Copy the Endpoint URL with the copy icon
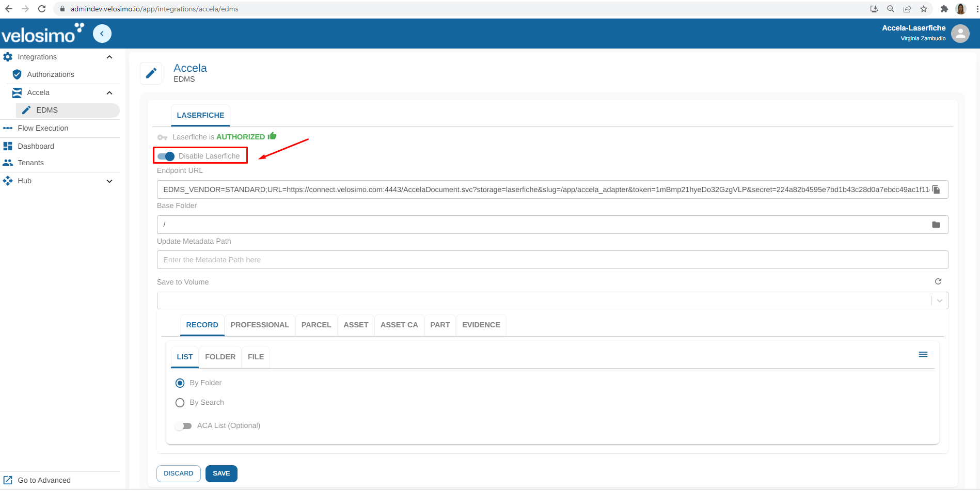The height and width of the screenshot is (491, 980). tap(936, 189)
